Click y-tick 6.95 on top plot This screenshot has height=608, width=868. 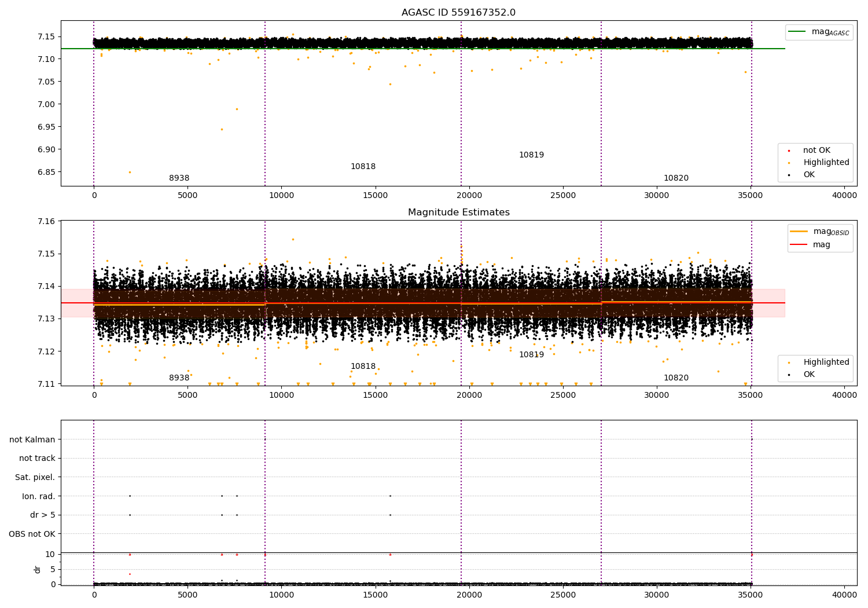[x=45, y=127]
